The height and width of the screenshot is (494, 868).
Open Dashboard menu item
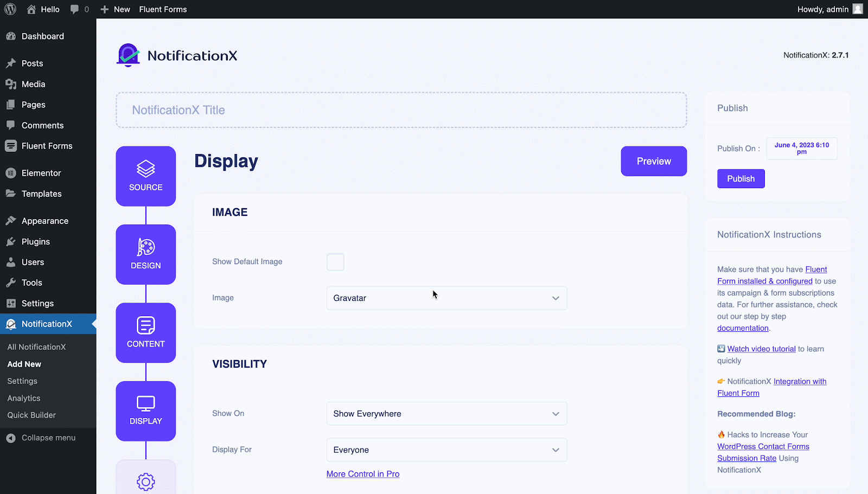(x=43, y=36)
